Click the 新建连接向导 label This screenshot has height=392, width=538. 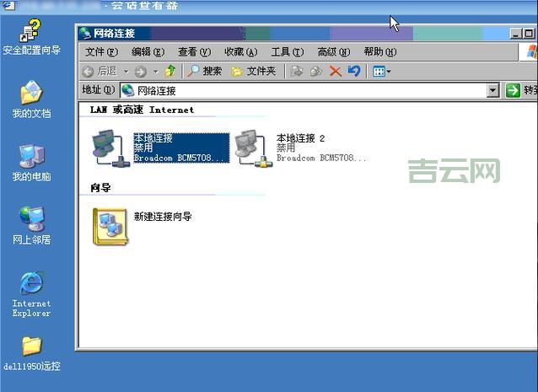tap(162, 217)
